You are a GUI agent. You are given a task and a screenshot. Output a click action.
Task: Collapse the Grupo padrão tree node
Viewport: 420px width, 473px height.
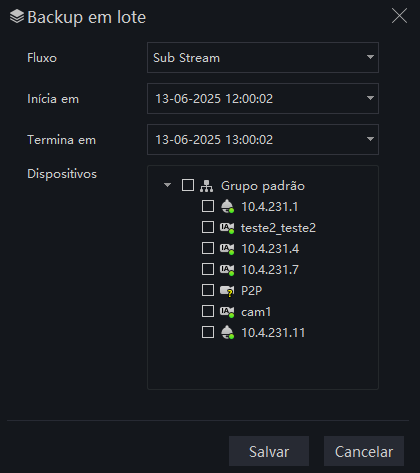click(168, 185)
